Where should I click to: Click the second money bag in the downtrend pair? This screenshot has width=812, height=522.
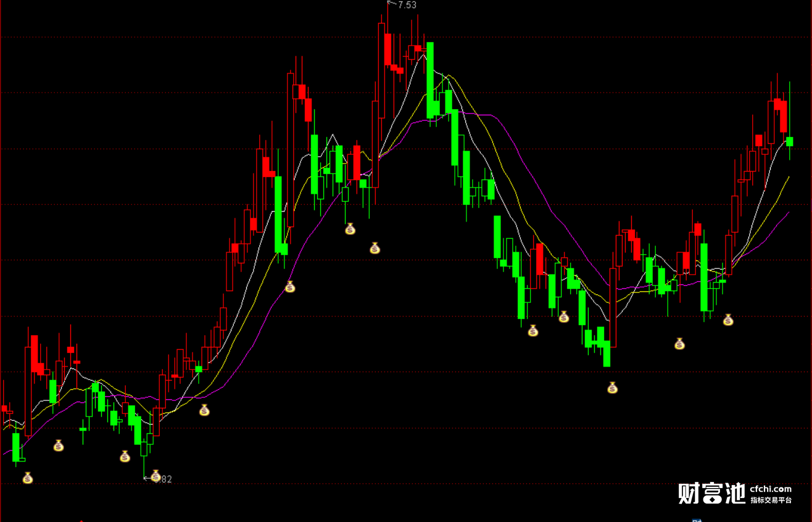(x=563, y=317)
